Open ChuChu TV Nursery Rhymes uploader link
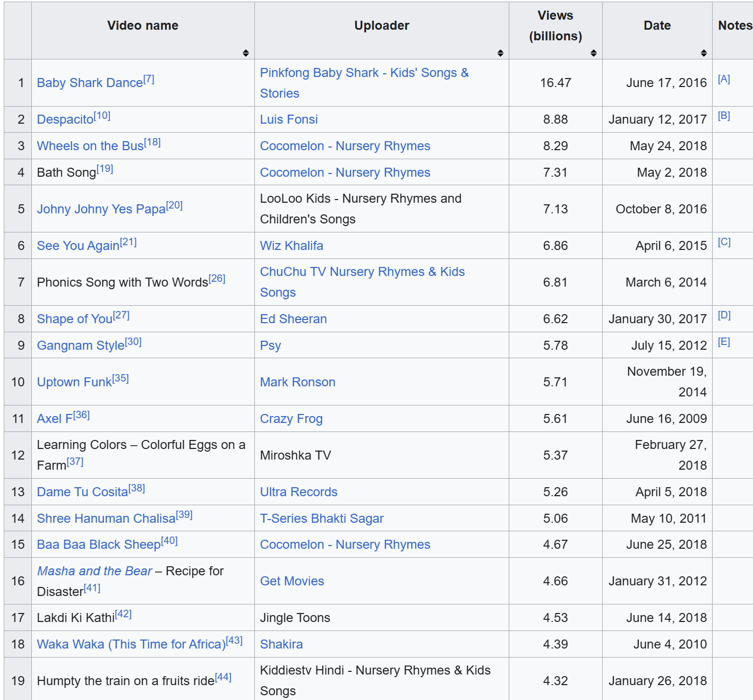 pos(363,282)
